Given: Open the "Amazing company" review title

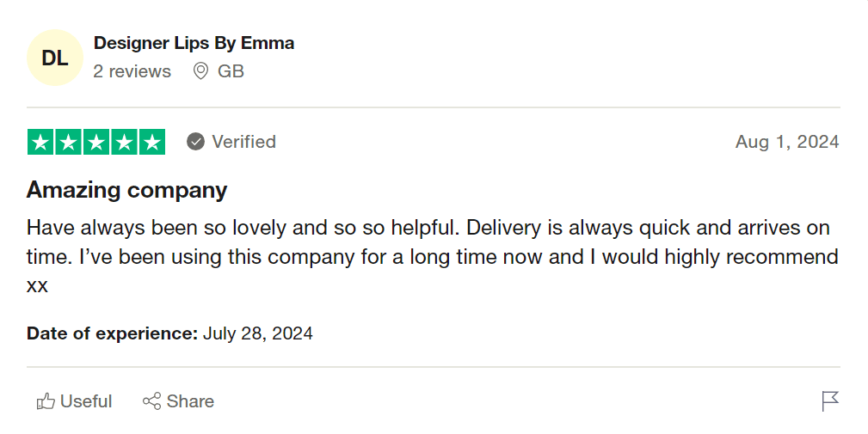Looking at the screenshot, I should tap(127, 190).
